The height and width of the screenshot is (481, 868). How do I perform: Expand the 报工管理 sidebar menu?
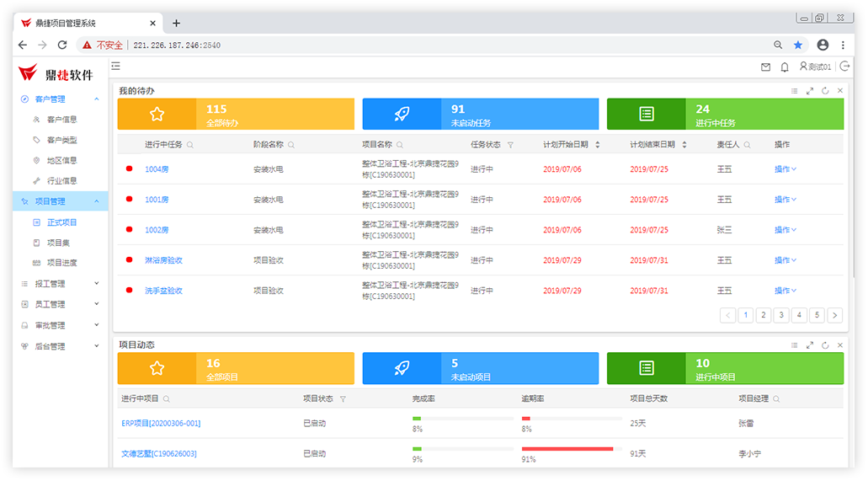pos(61,284)
